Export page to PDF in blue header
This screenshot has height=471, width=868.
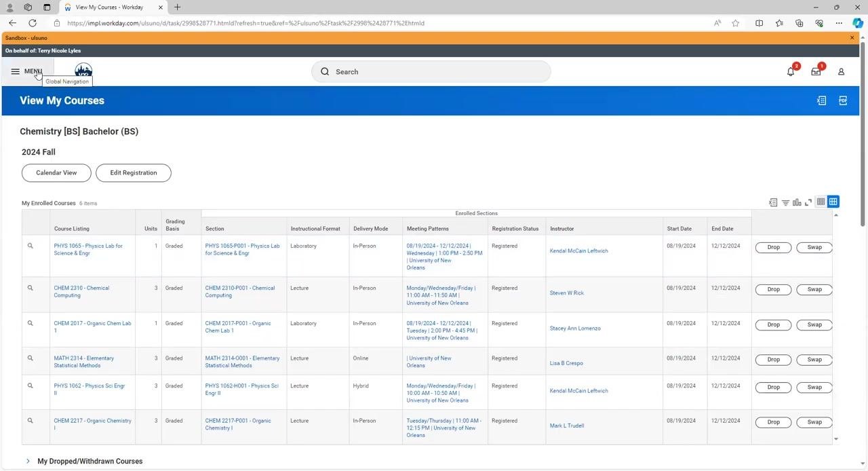[x=843, y=100]
